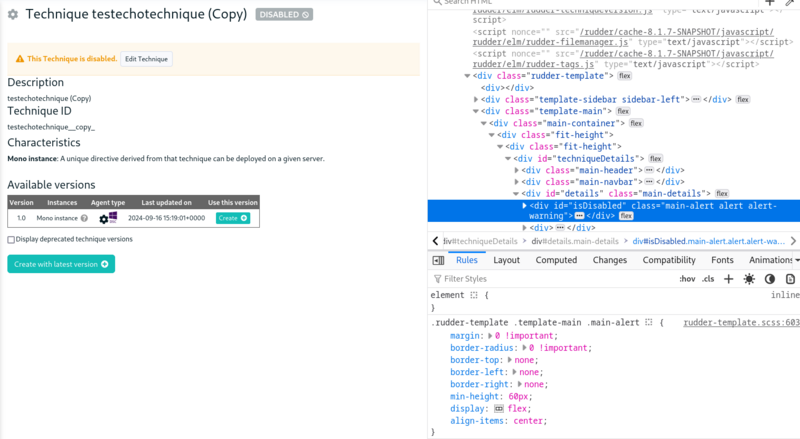Click the flex badge on selected isDisabled node
Screen dimensions: 800x439
click(x=626, y=216)
